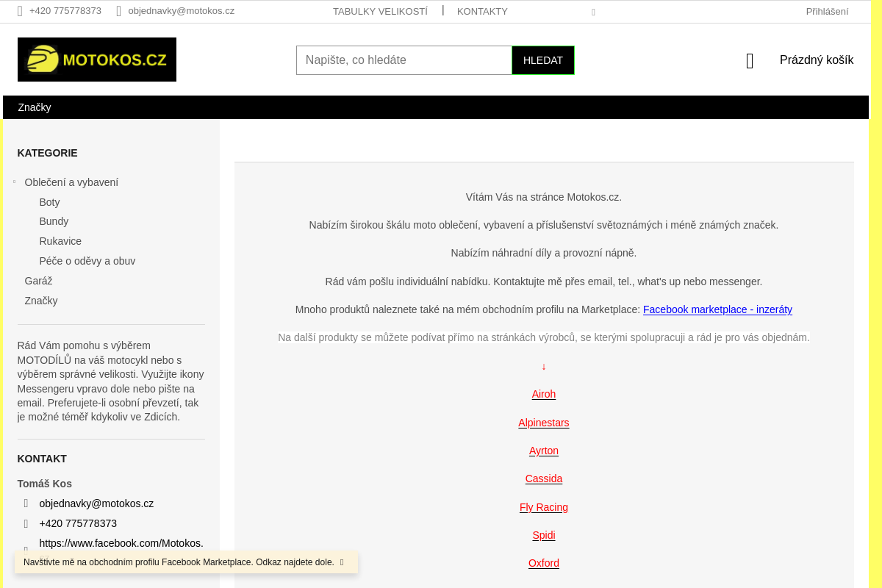Click the 'Vítám Vás na stránce Motokos.cz.' text
This screenshot has width=882, height=588.
(544, 197)
